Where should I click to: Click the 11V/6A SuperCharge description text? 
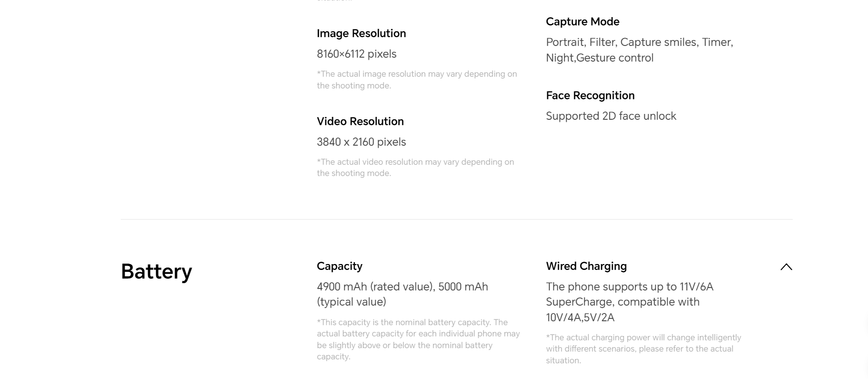629,294
